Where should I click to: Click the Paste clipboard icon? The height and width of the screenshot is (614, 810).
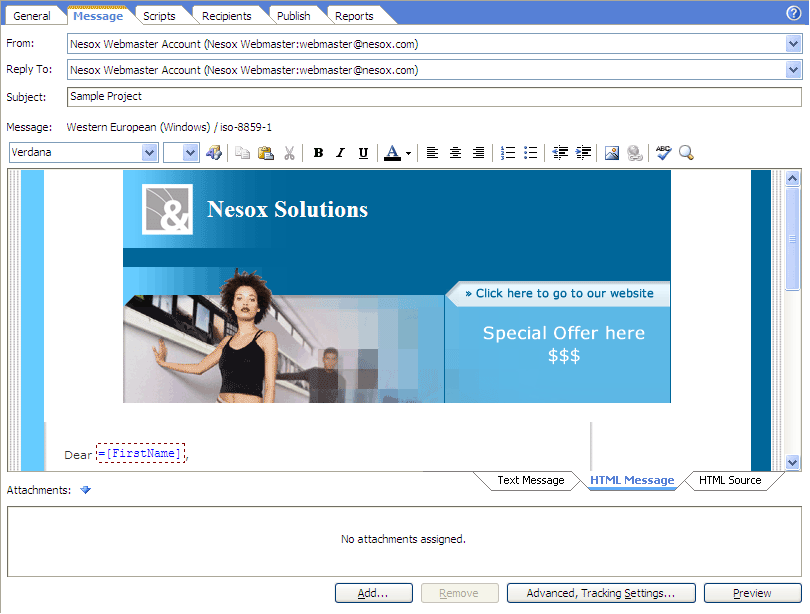click(x=266, y=153)
